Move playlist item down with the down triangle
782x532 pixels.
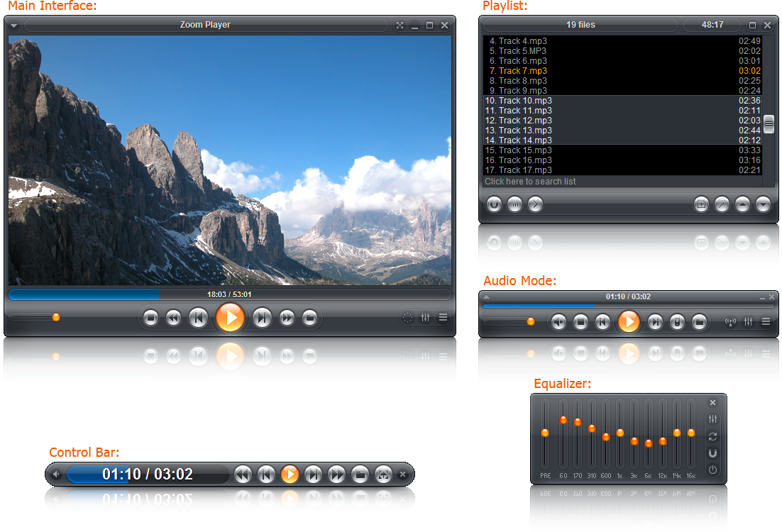click(763, 204)
